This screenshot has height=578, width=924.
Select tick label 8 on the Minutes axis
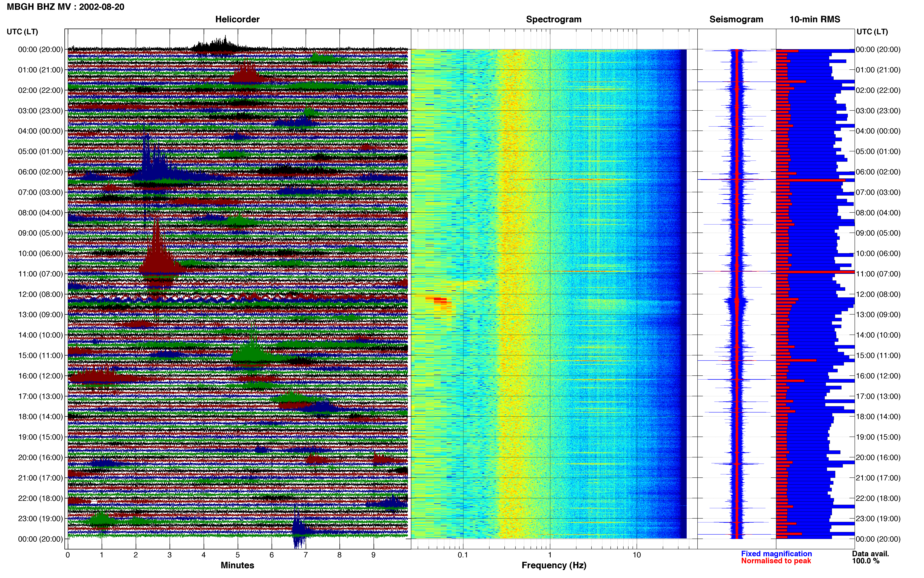click(x=340, y=555)
